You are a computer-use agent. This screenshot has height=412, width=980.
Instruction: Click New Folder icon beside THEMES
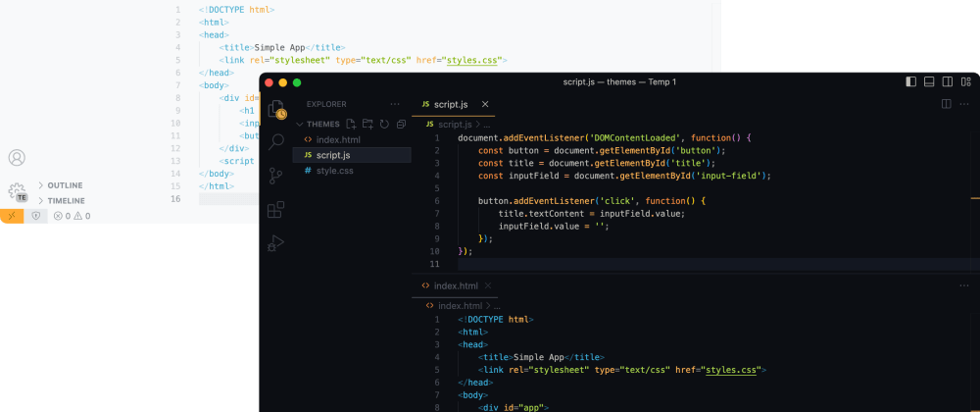coord(367,124)
